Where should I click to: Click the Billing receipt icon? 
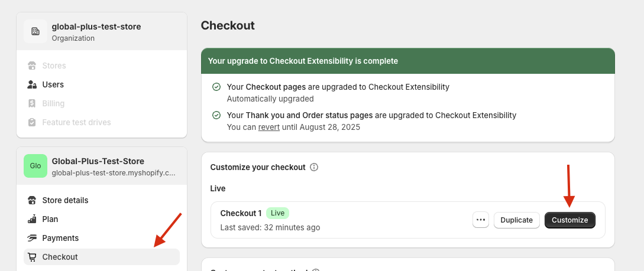point(31,103)
